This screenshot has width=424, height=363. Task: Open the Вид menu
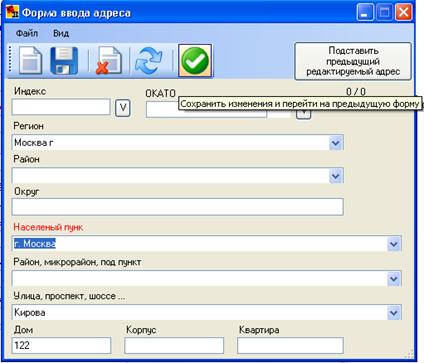tap(61, 33)
